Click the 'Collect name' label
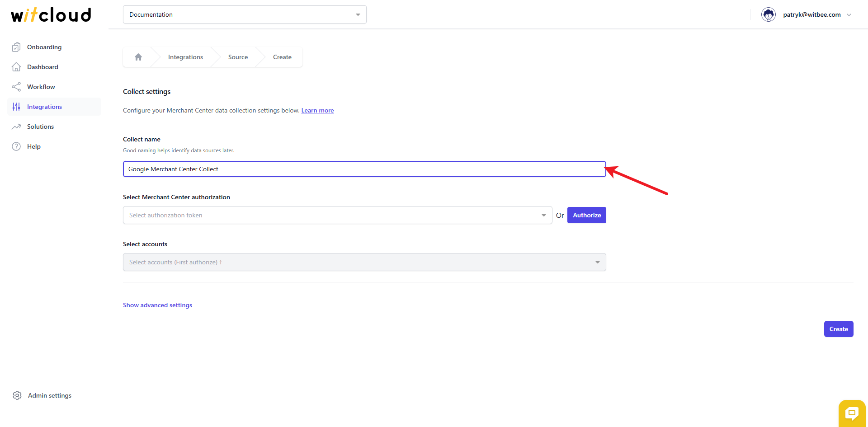The image size is (868, 427). [x=142, y=139]
